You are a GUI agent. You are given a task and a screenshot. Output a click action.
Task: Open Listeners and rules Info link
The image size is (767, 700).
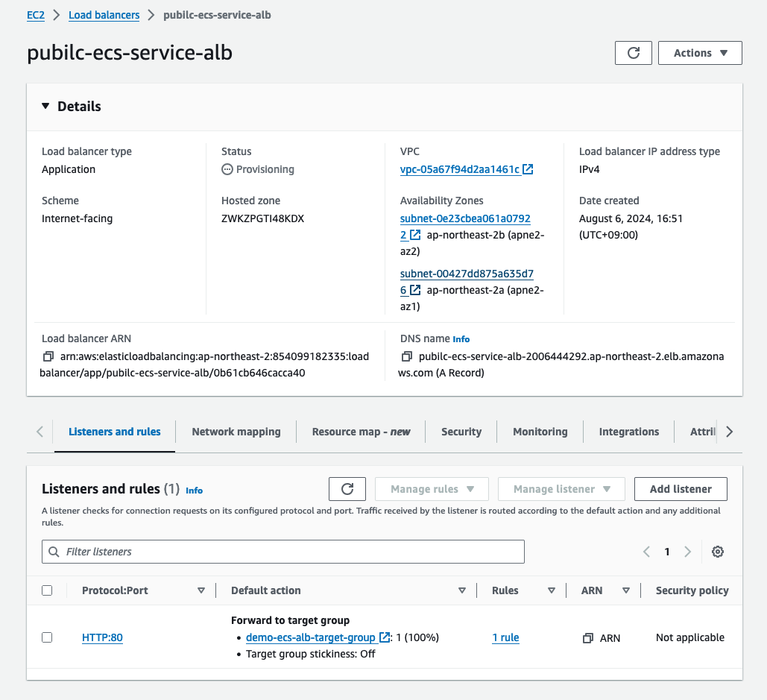[x=195, y=490]
